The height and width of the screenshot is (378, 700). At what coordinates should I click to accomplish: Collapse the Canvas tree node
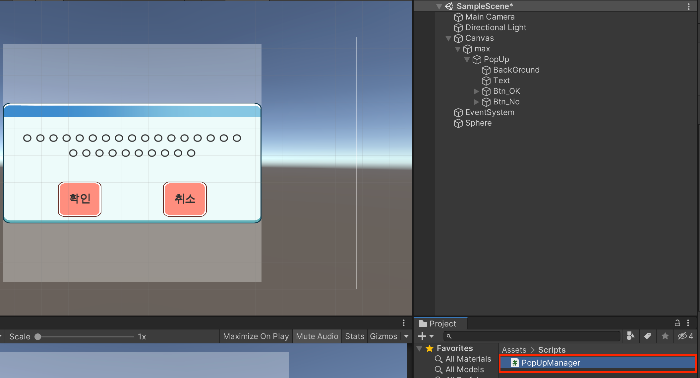point(448,38)
